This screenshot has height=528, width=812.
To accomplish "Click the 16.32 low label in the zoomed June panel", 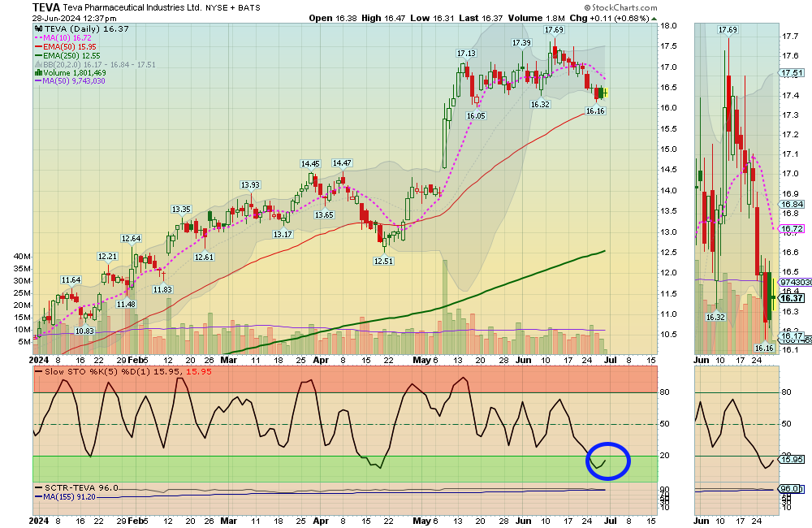I will click(715, 317).
